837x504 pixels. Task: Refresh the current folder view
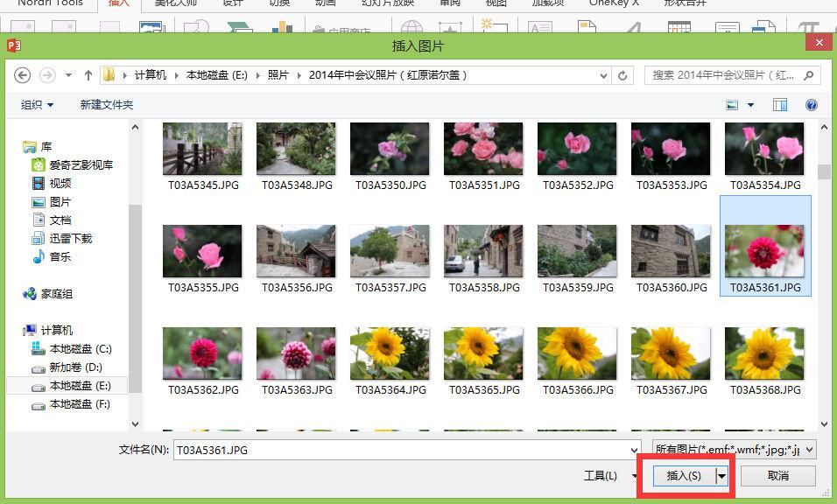point(622,75)
